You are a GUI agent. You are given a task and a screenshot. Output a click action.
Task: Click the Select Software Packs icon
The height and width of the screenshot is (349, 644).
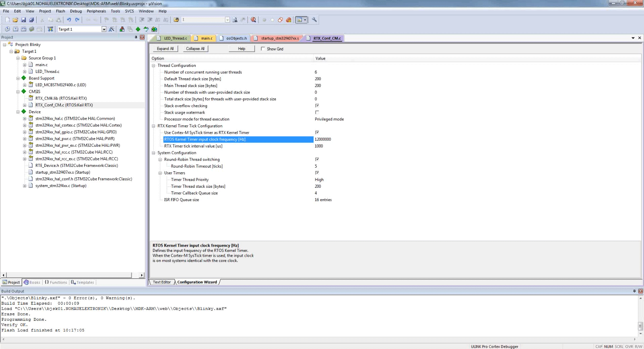(146, 29)
